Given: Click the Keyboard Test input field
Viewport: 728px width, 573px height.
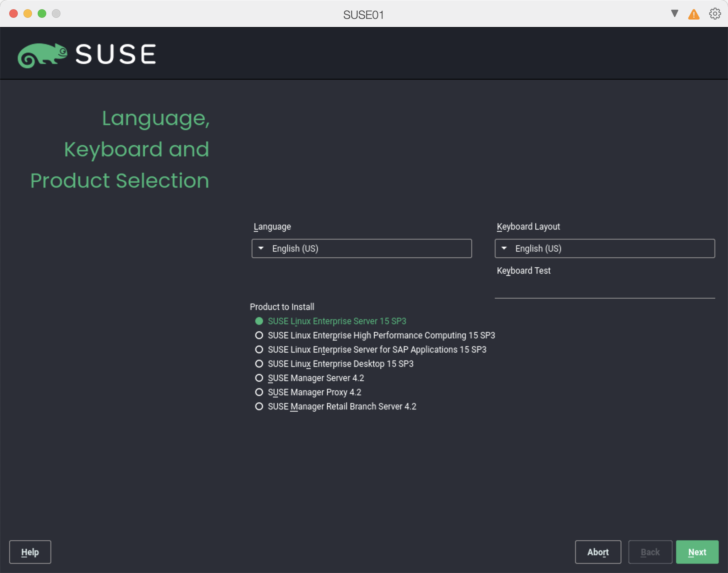Looking at the screenshot, I should 604,290.
